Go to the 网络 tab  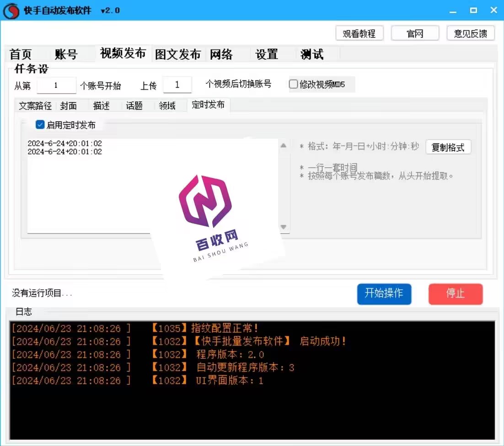tap(221, 54)
